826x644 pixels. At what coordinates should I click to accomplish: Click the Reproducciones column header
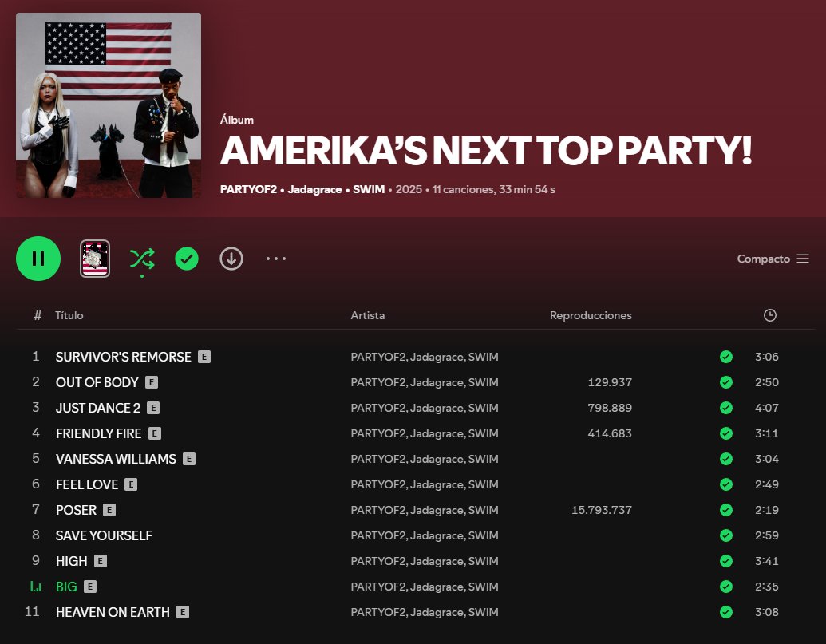[591, 315]
